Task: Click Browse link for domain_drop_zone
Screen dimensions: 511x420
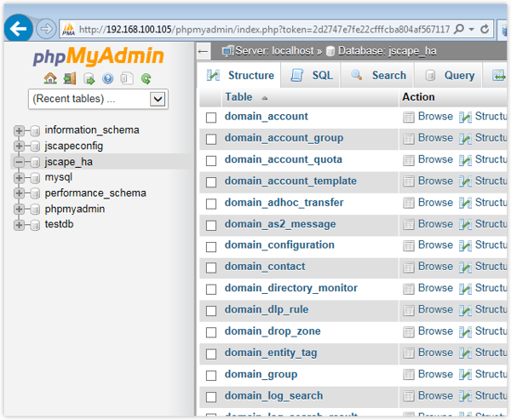Action: [435, 331]
